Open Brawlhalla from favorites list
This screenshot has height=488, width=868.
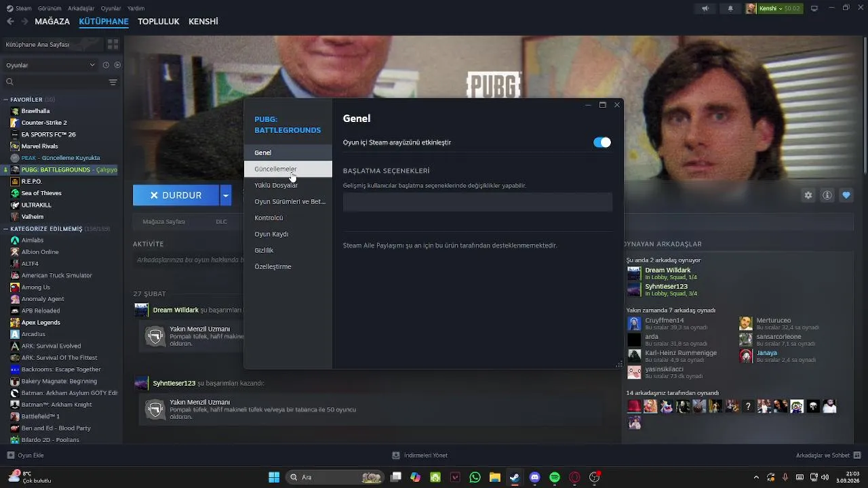coord(35,111)
